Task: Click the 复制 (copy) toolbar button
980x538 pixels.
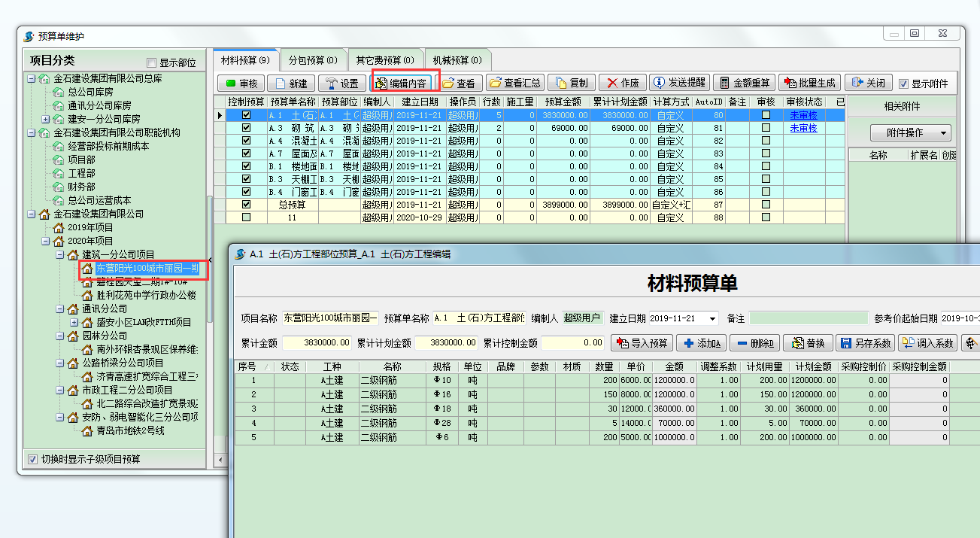Action: pos(572,84)
